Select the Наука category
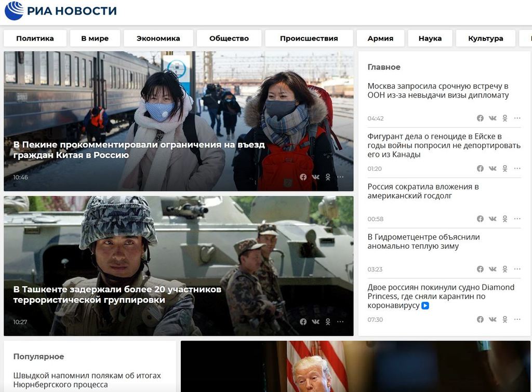 click(430, 38)
